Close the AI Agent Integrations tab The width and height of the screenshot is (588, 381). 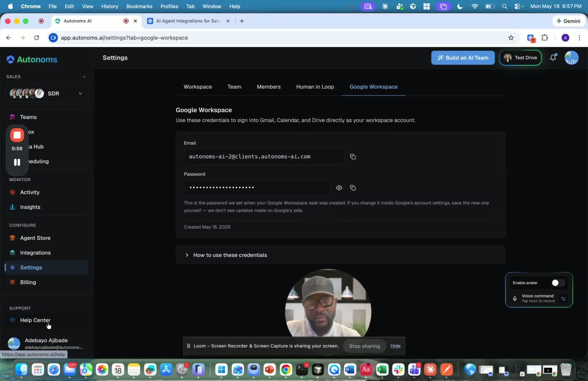click(228, 21)
